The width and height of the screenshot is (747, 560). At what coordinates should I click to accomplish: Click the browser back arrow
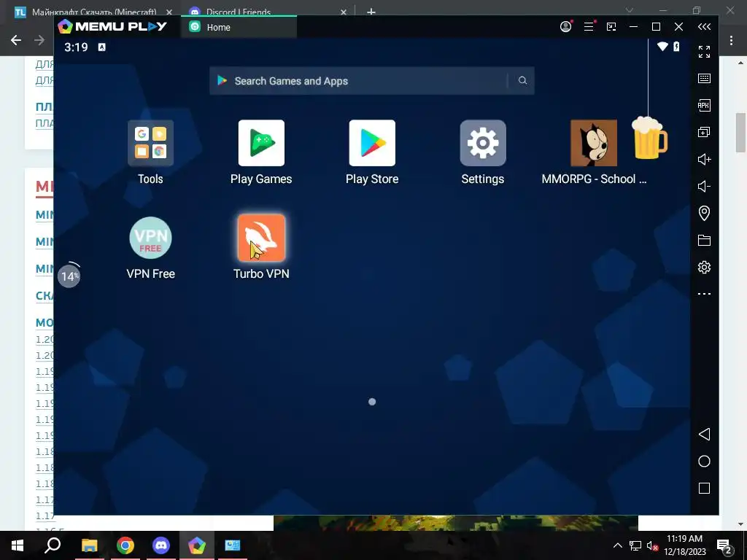tap(16, 41)
